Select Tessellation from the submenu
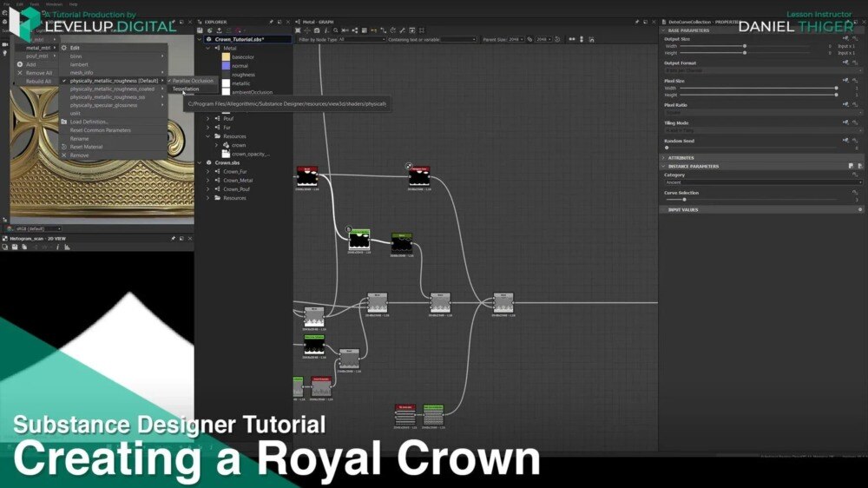Viewport: 868px width, 488px height. pos(186,89)
